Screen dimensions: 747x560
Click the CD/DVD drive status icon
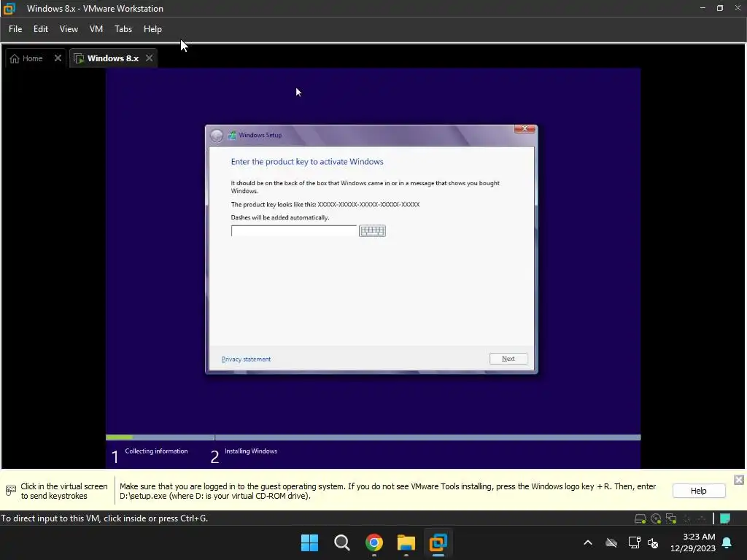coord(656,518)
